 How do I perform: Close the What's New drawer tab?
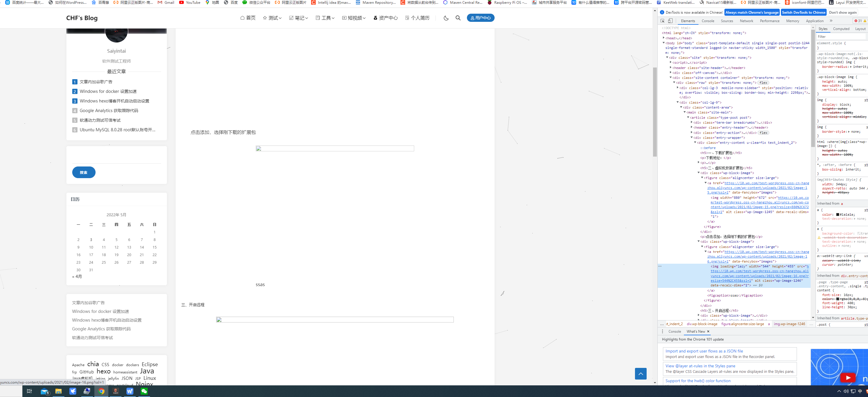[708, 331]
